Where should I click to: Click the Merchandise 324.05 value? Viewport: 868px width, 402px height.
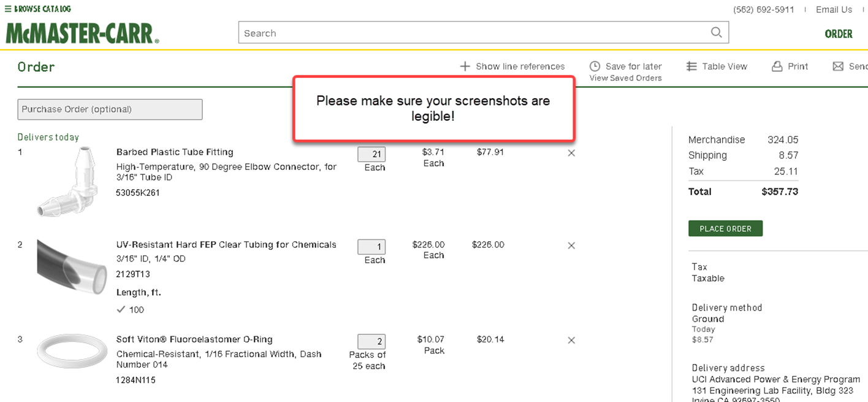point(783,139)
